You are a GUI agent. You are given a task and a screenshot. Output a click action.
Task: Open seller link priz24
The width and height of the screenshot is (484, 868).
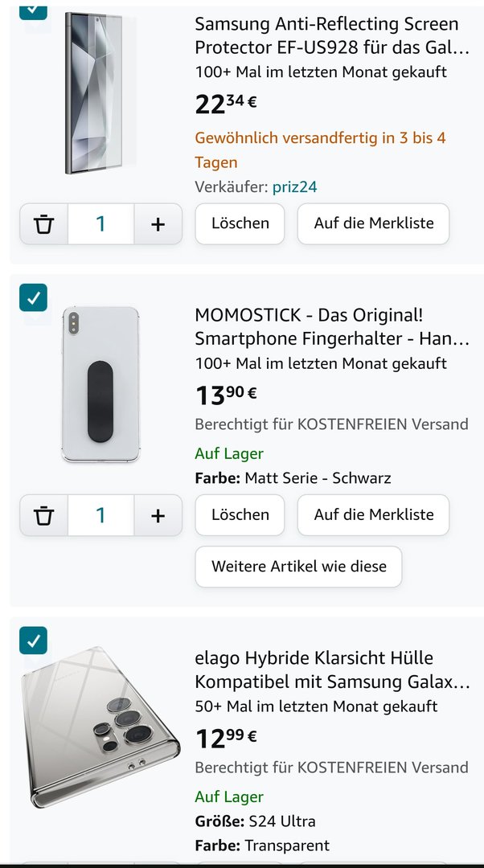pos(295,186)
